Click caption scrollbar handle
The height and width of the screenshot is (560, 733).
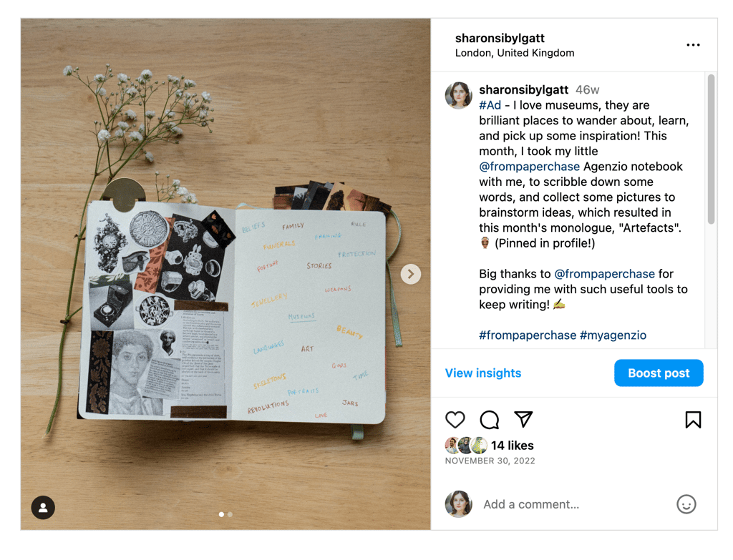[711, 149]
